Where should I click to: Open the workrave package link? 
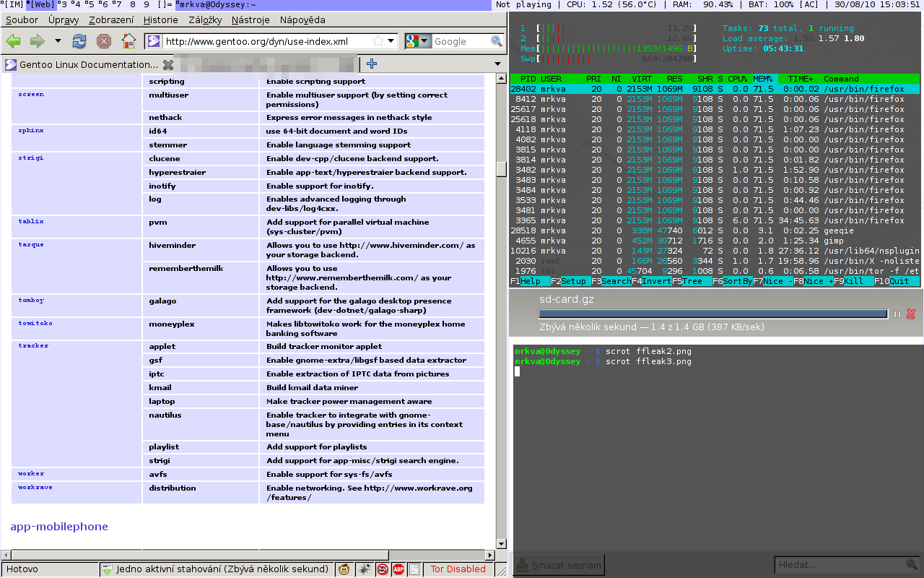pos(35,487)
